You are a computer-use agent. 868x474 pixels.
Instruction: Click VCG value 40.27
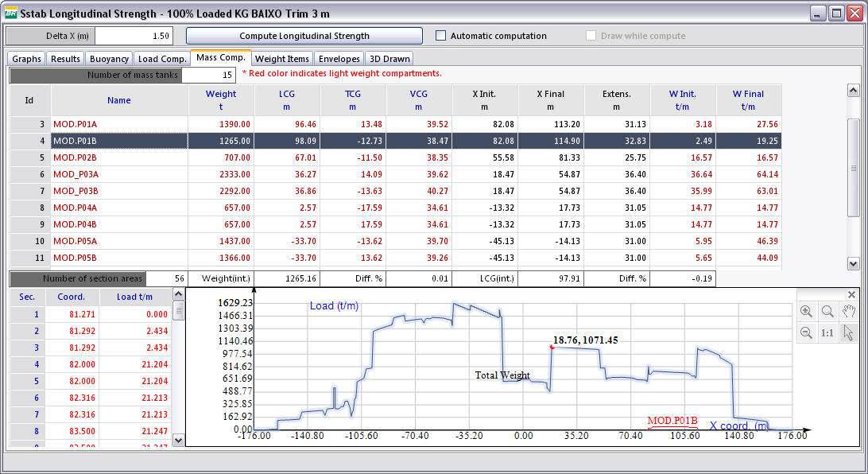418,191
